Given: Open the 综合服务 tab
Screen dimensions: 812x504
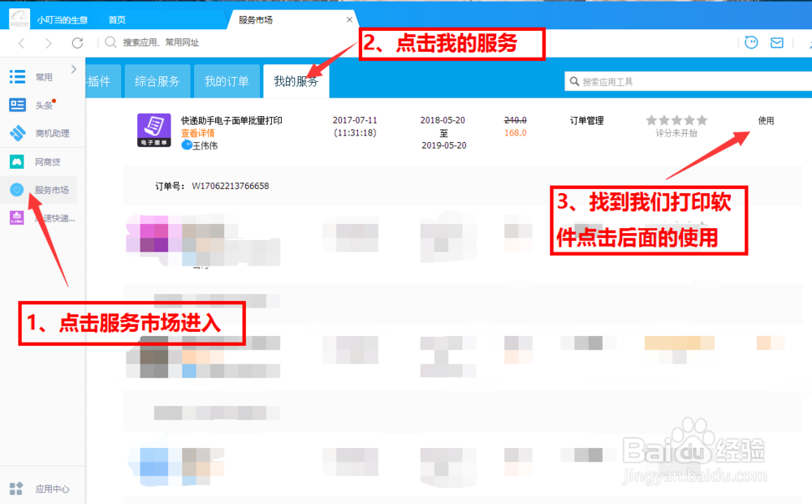Looking at the screenshot, I should coord(159,81).
